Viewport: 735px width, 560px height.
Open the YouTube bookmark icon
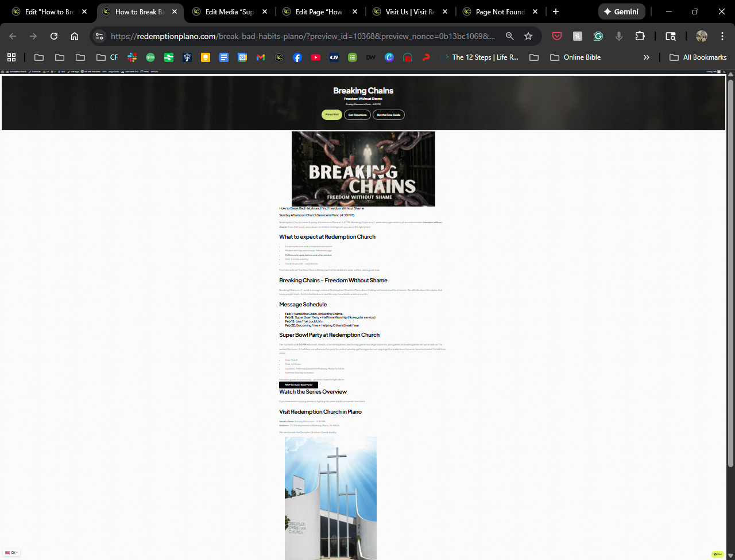pos(316,57)
